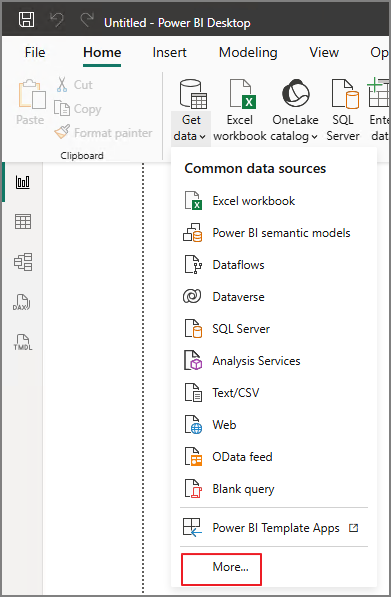Click the Dataverse swirl icon
The image size is (391, 597).
pos(192,296)
